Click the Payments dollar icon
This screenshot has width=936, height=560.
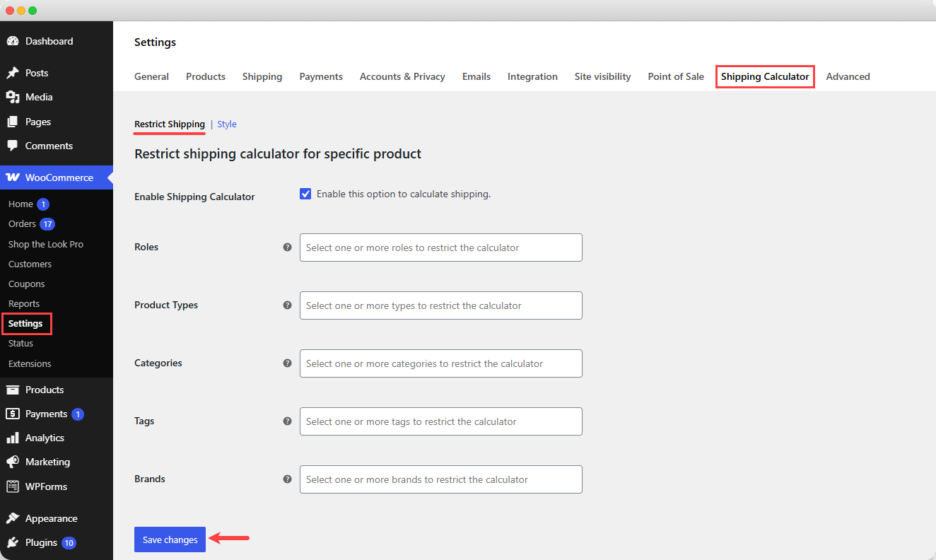pyautogui.click(x=13, y=414)
